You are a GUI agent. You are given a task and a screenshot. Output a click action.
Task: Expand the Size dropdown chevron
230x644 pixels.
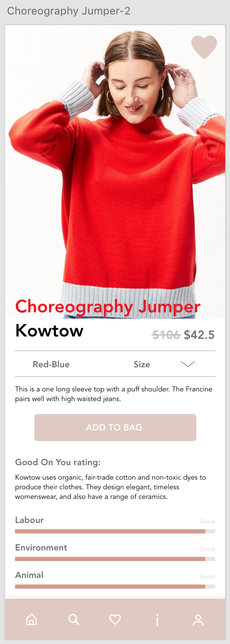tap(188, 364)
